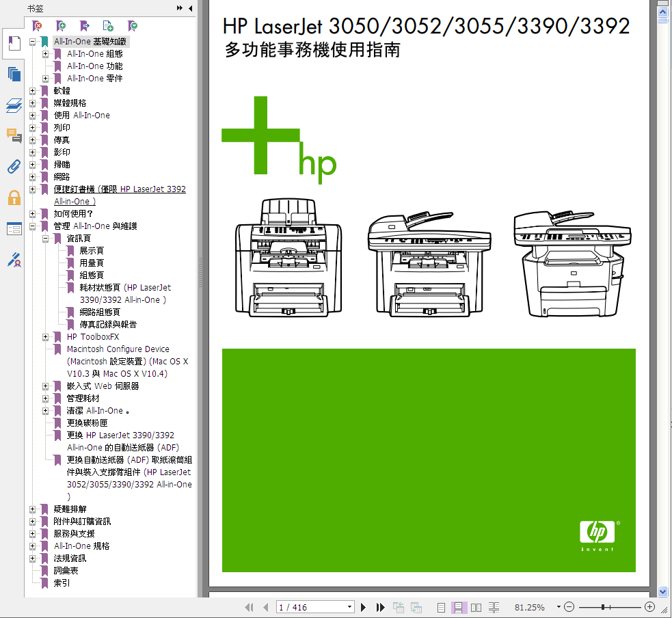Open the Comments sidebar panel

(x=14, y=135)
